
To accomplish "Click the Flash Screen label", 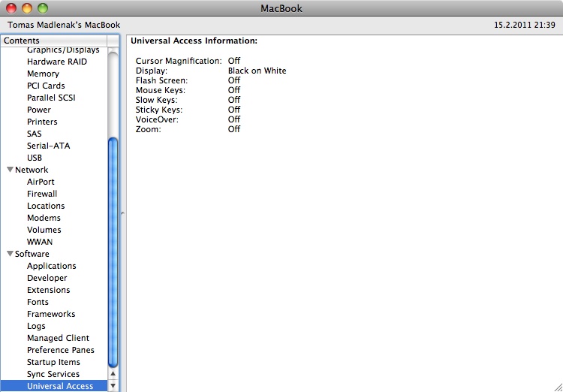I will tap(161, 80).
